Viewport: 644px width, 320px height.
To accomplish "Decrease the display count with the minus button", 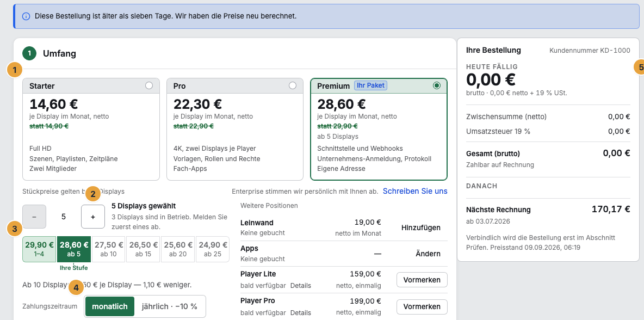I will [34, 217].
